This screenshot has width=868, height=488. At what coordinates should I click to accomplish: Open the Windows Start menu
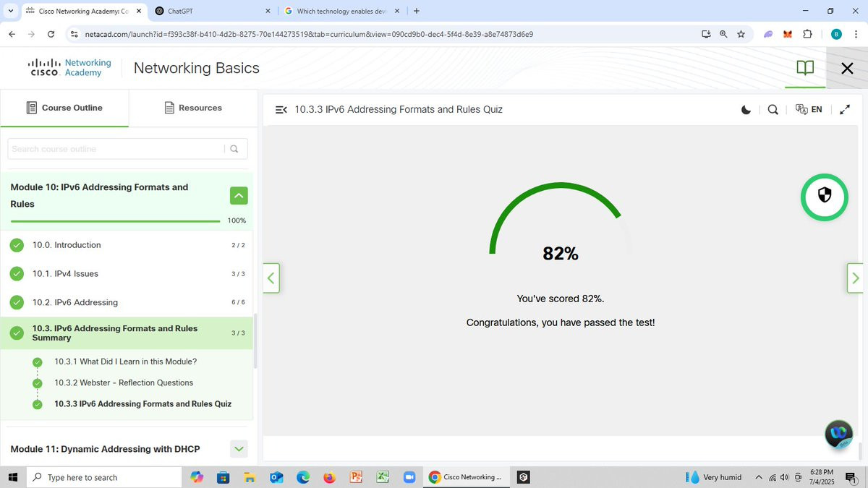click(12, 477)
